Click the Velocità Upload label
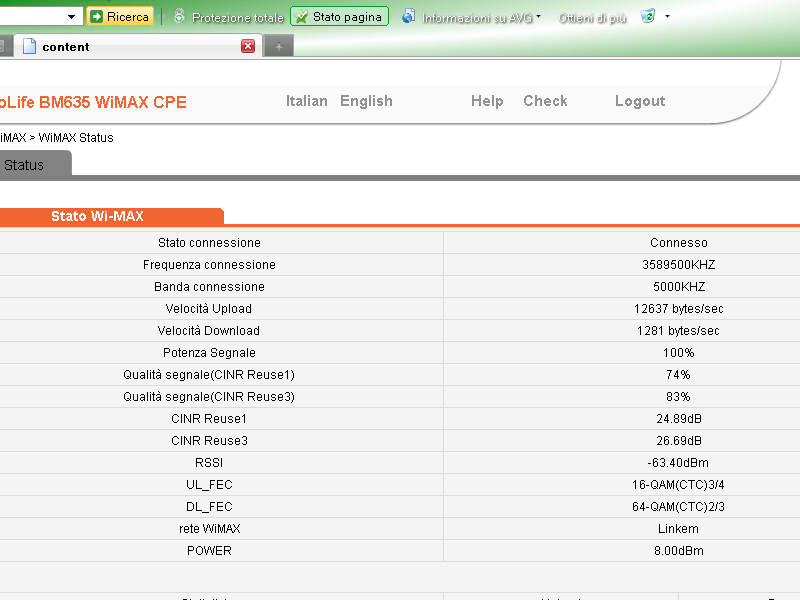 point(209,309)
